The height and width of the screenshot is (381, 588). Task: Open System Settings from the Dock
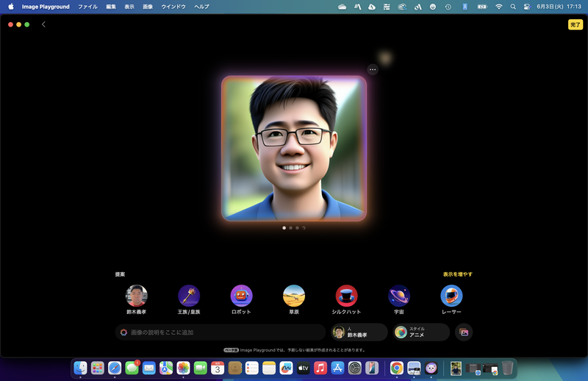click(355, 368)
